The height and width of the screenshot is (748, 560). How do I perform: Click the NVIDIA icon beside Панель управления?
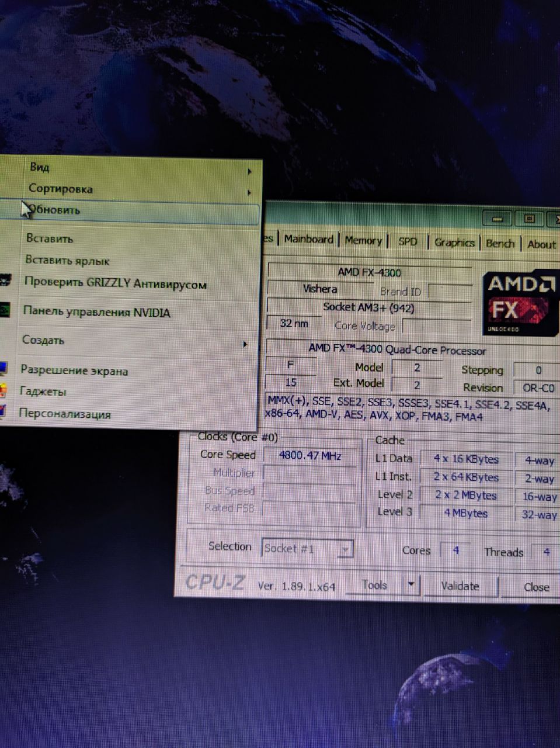pos(4,310)
